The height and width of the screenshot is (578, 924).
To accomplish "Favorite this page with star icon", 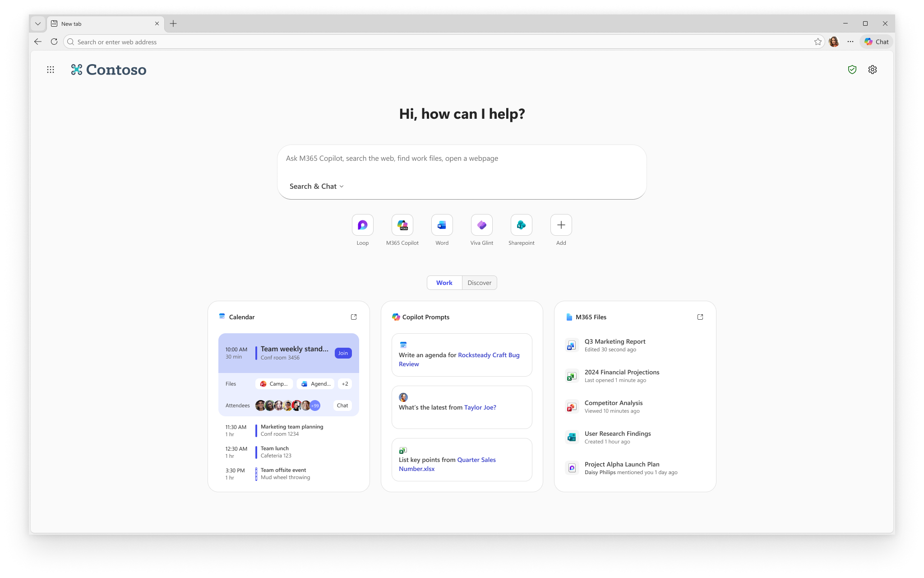I will click(818, 42).
